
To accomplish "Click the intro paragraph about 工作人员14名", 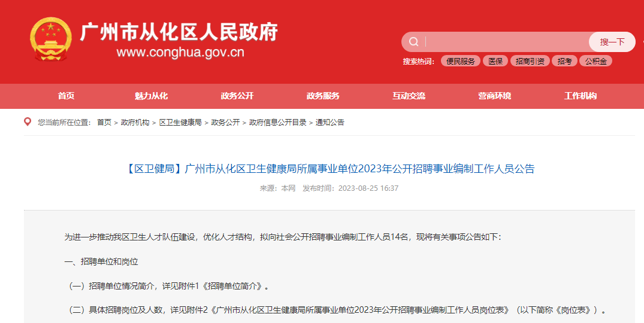I will point(283,237).
